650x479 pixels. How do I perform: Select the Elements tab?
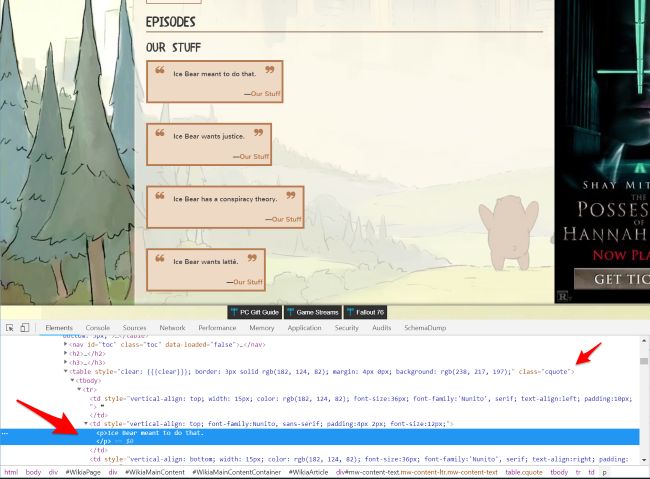59,328
